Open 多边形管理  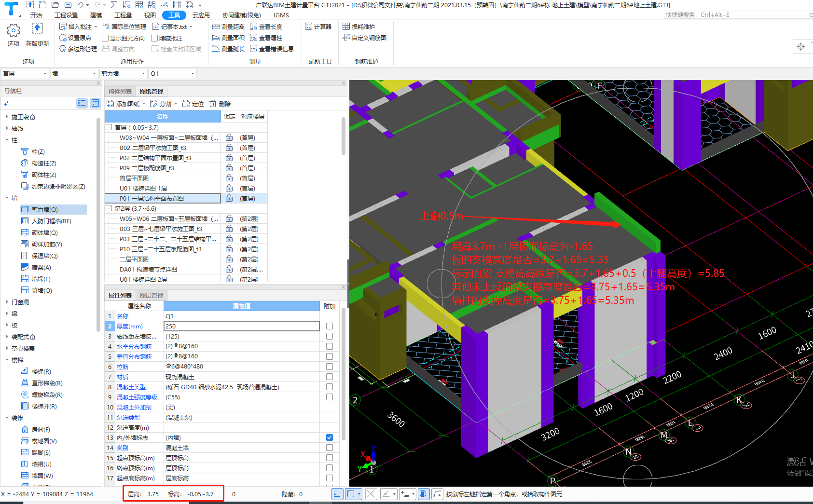click(78, 49)
